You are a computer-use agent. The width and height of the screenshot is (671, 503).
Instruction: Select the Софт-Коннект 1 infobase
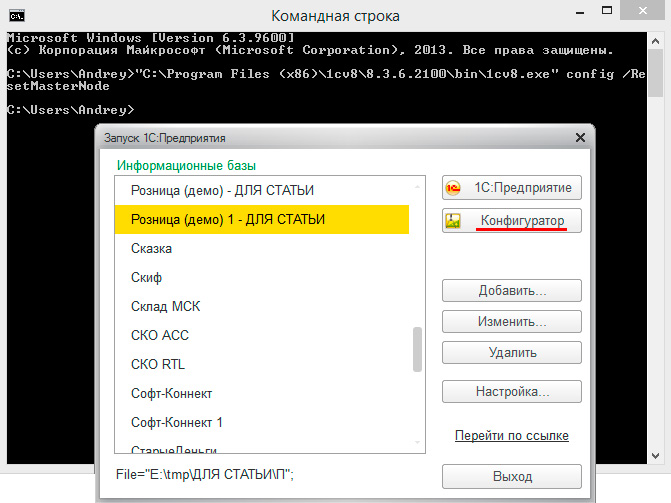click(x=262, y=423)
